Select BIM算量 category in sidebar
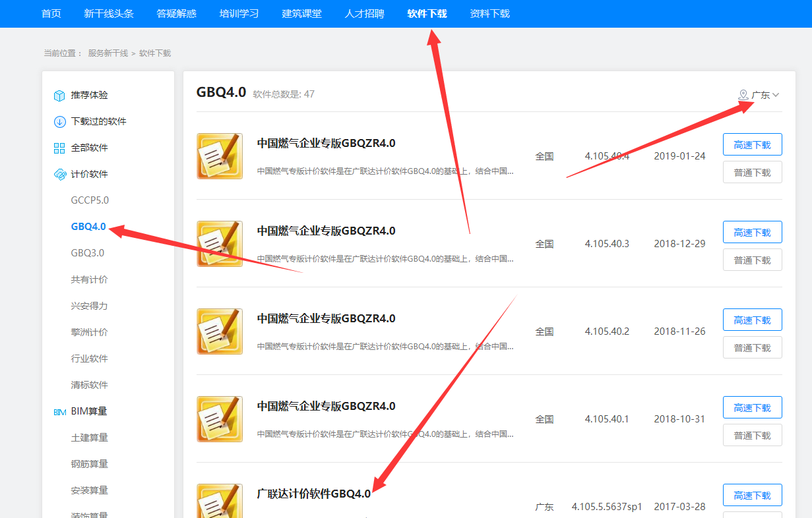 pos(89,411)
